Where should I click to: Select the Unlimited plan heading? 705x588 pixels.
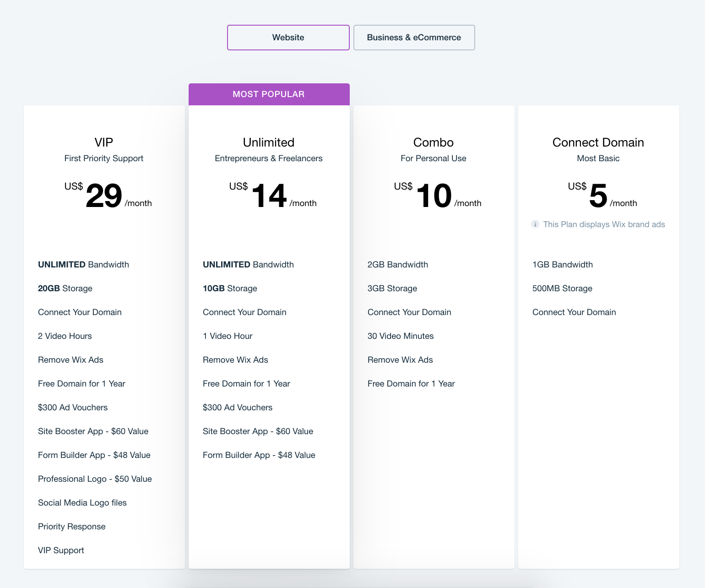tap(269, 142)
